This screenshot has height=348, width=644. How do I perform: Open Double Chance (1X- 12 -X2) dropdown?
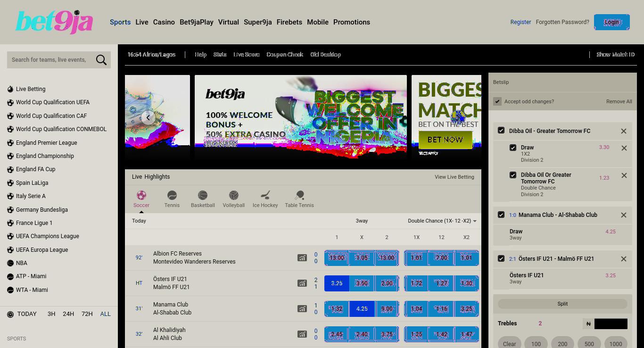coord(442,221)
